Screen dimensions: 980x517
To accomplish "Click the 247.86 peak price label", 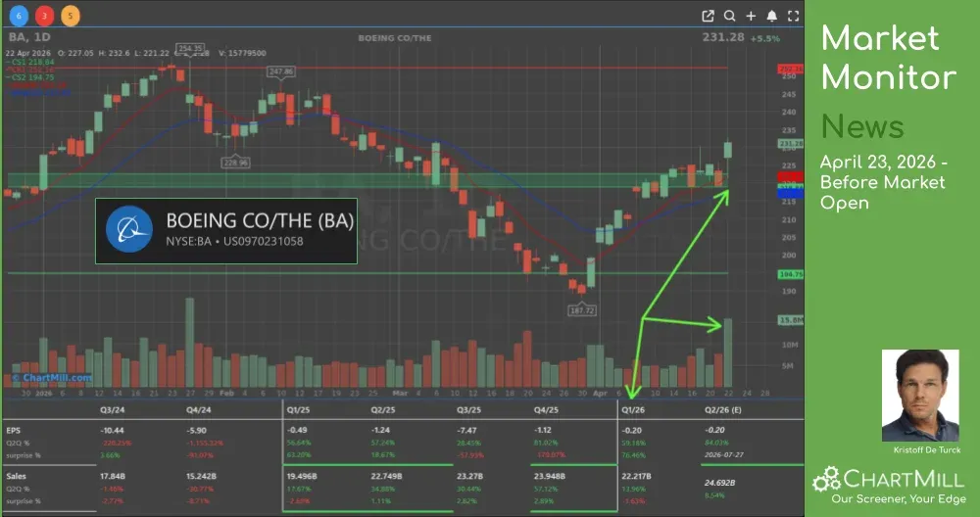I will click(280, 71).
